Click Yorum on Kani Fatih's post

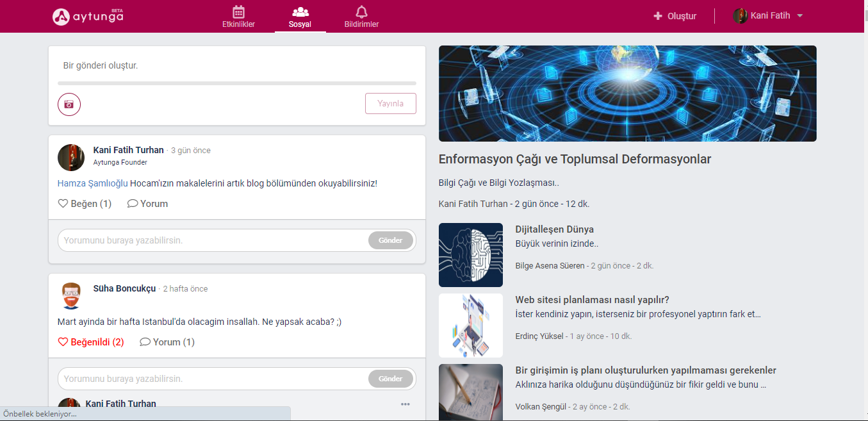(x=147, y=204)
